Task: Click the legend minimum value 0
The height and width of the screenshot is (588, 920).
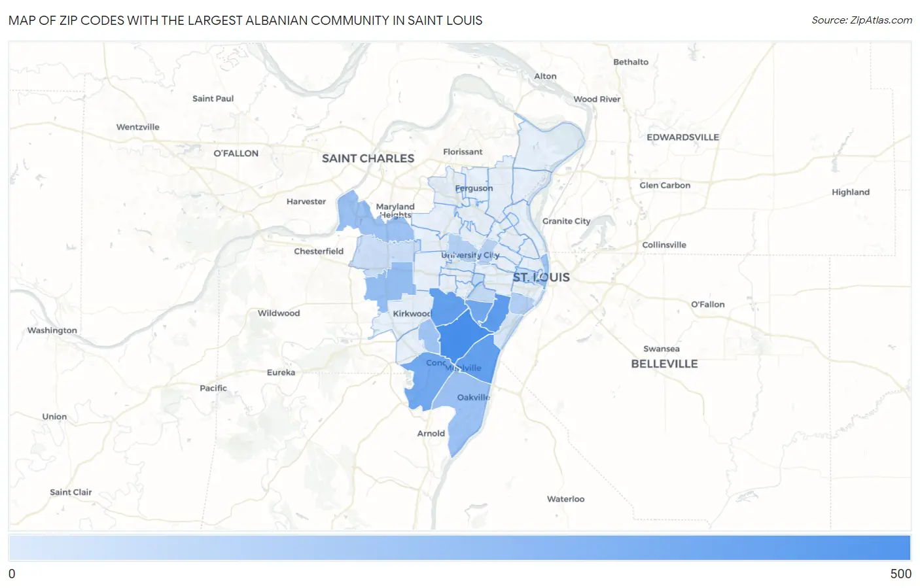Action: click(12, 574)
